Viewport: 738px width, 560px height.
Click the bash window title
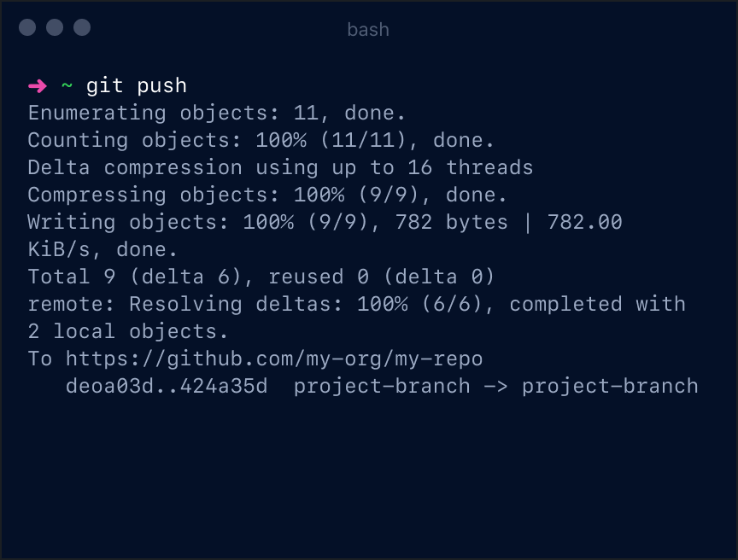tap(368, 30)
